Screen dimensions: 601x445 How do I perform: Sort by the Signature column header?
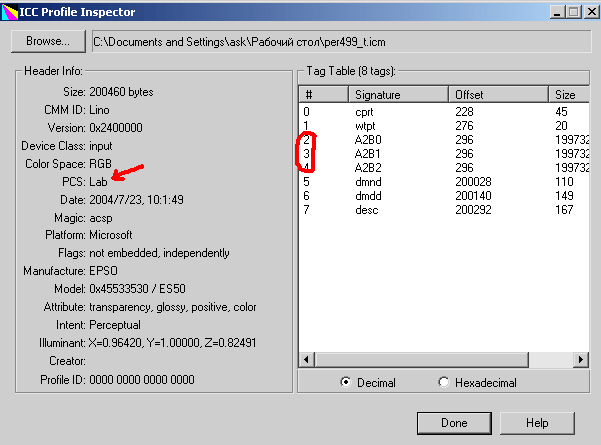[x=398, y=94]
